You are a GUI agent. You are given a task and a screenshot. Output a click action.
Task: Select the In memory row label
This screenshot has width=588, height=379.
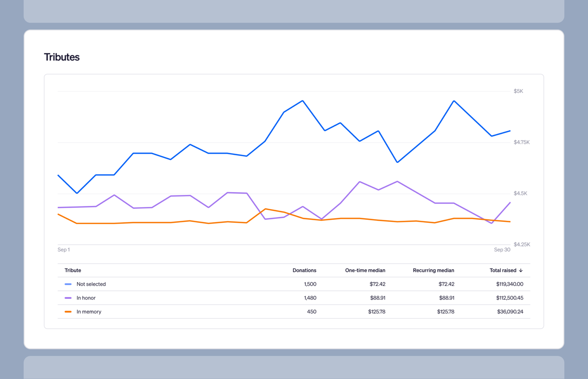point(89,312)
